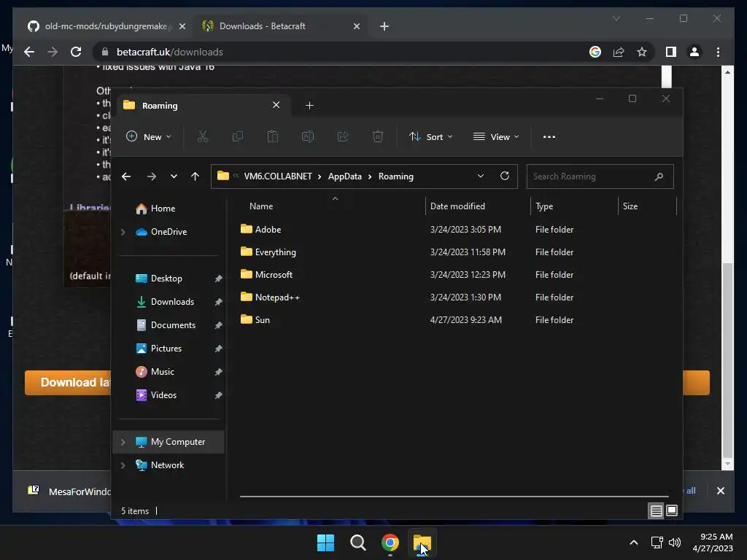Reload the Betacraft page in Chrome
This screenshot has height=560, width=747.
click(x=76, y=52)
